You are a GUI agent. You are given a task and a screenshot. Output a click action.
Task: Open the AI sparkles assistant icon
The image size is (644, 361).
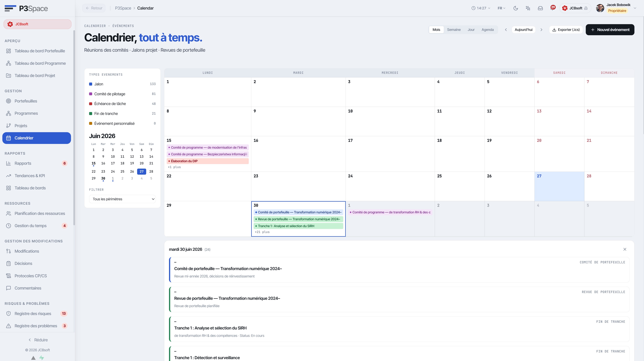tap(528, 8)
